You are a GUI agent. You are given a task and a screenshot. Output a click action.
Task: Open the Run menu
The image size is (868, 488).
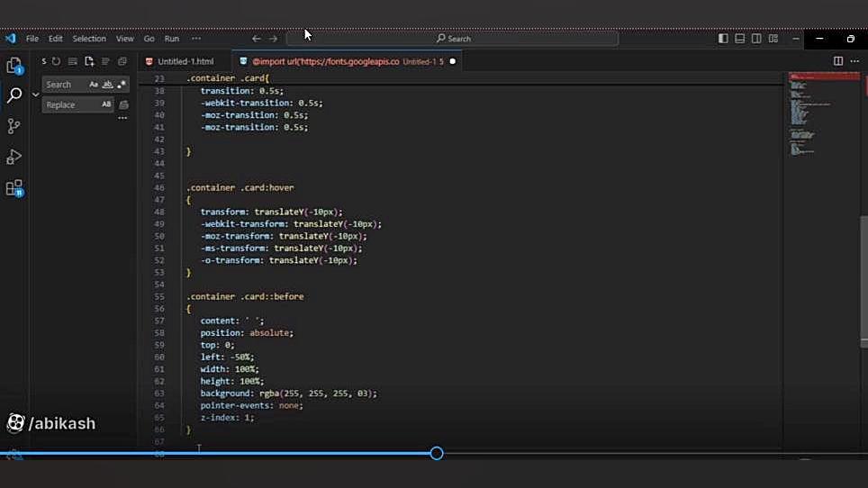[x=172, y=39]
